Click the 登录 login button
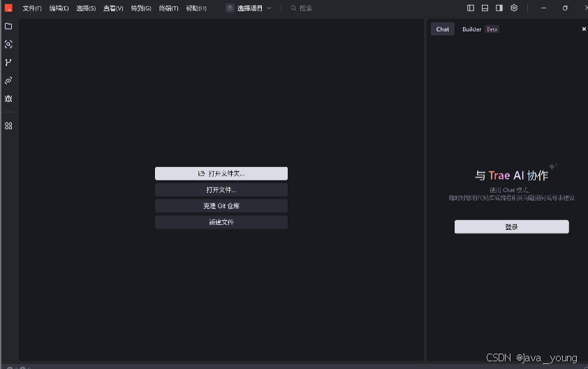The image size is (588, 369). point(511,226)
